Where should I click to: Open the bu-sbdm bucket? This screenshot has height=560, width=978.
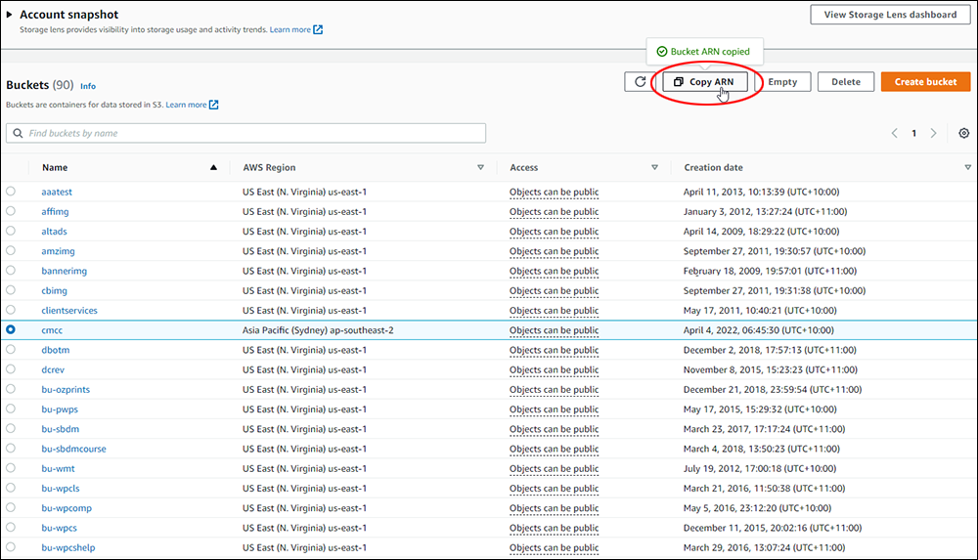61,429
